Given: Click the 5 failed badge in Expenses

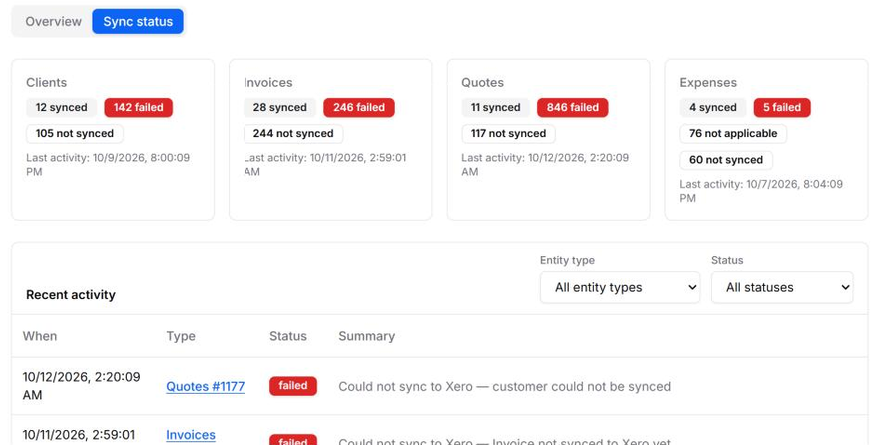Looking at the screenshot, I should (782, 107).
